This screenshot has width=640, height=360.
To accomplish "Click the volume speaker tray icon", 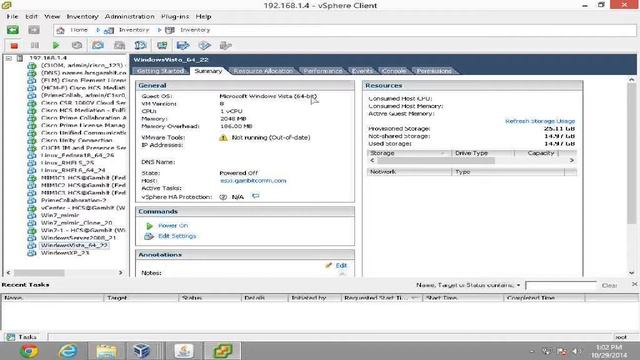I will pyautogui.click(x=576, y=351).
